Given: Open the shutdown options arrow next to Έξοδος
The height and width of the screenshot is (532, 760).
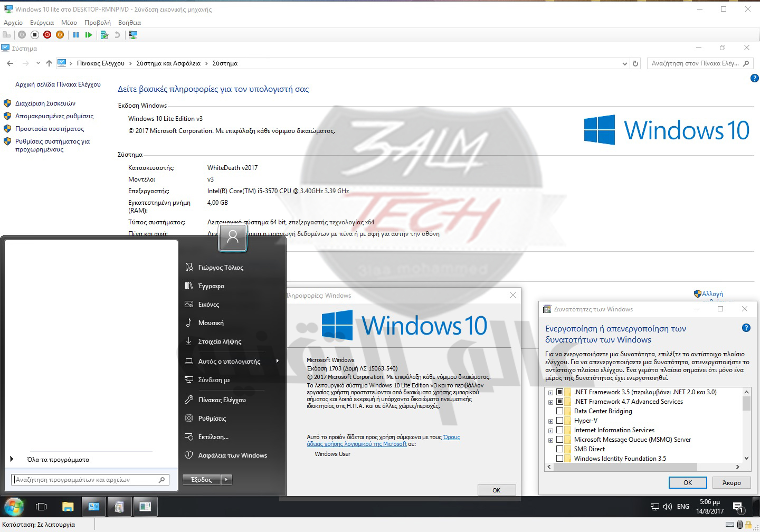Looking at the screenshot, I should click(226, 480).
